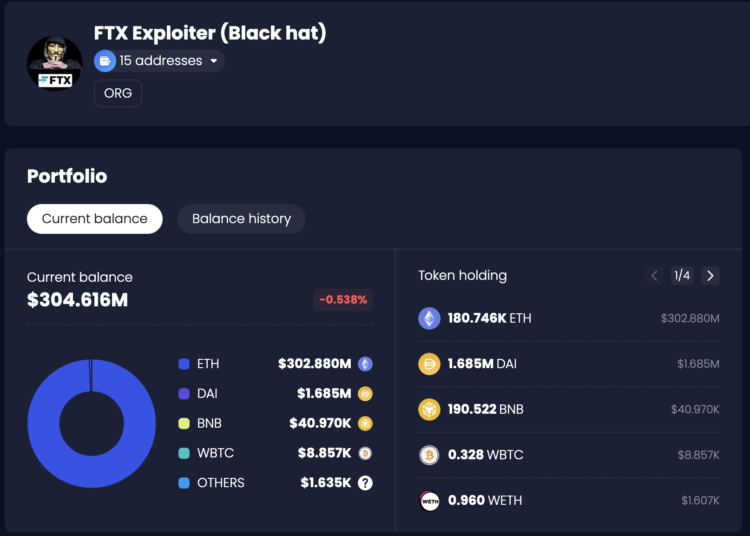Click the 1/4 page indicator
This screenshot has height=536, width=750.
pos(682,275)
